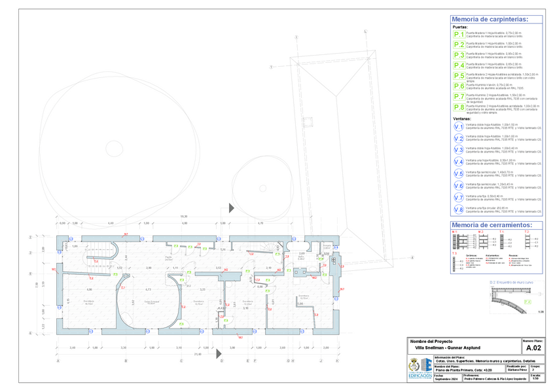This screenshot has width=555, height=392.
Task: Click the 'Puertas:' subheading in legend
Action: click(461, 27)
